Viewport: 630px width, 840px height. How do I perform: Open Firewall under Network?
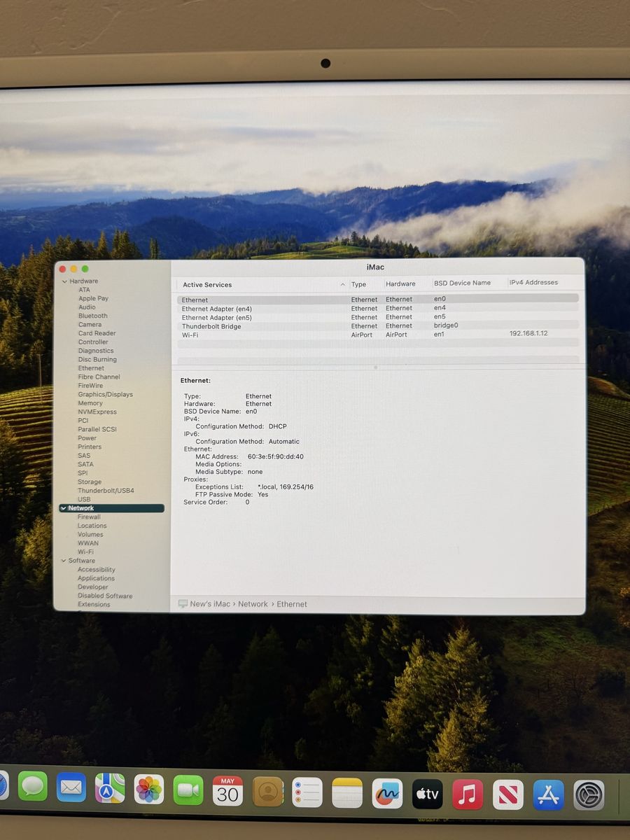[x=89, y=517]
